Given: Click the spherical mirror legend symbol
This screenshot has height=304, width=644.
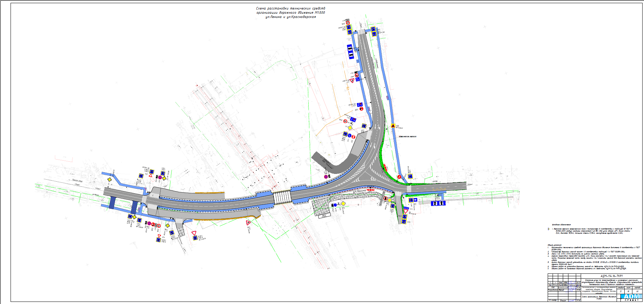Looking at the screenshot, I should coord(548,229).
